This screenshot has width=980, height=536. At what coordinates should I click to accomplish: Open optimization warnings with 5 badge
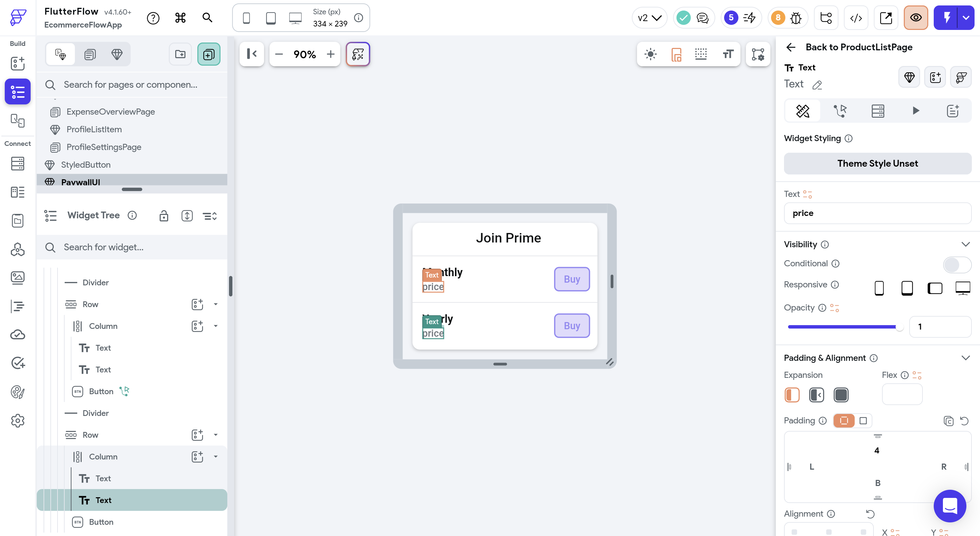click(741, 18)
